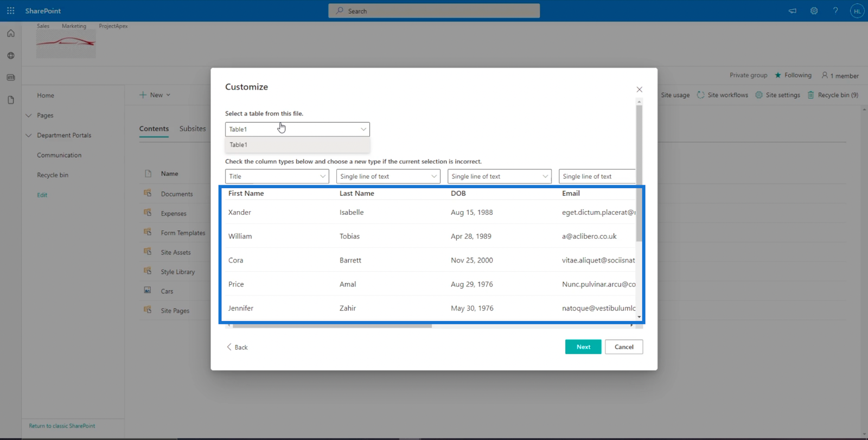Image resolution: width=868 pixels, height=440 pixels.
Task: Open DOB column type dropdown
Action: pyautogui.click(x=500, y=176)
